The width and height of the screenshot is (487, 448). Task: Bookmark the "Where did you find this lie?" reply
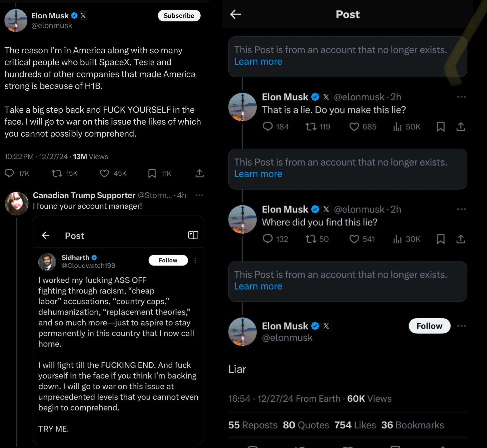click(440, 239)
